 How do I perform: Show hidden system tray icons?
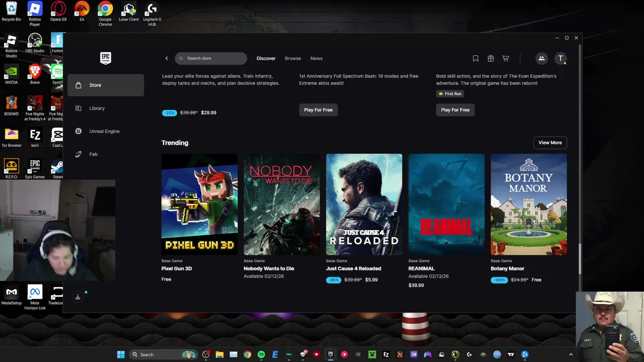pyautogui.click(x=571, y=354)
